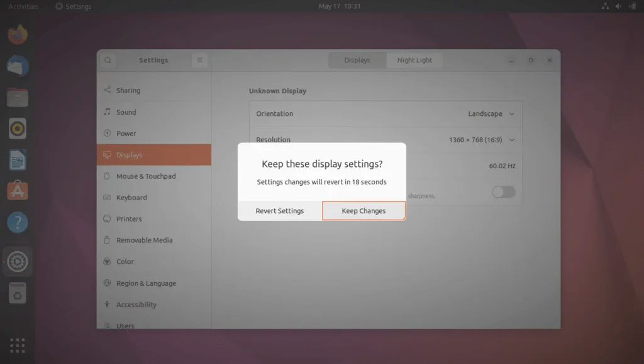Screen dimensions: 644x364
Task: Select Sound in the sidebar
Action: coord(125,112)
